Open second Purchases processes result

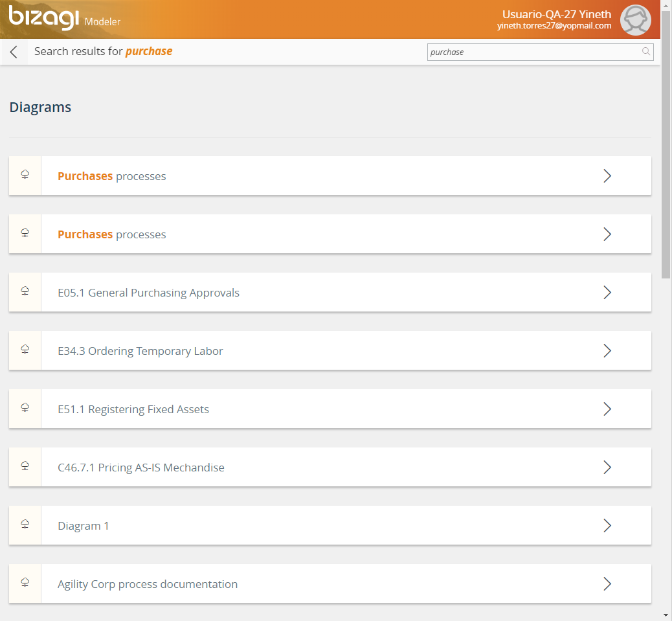click(112, 234)
